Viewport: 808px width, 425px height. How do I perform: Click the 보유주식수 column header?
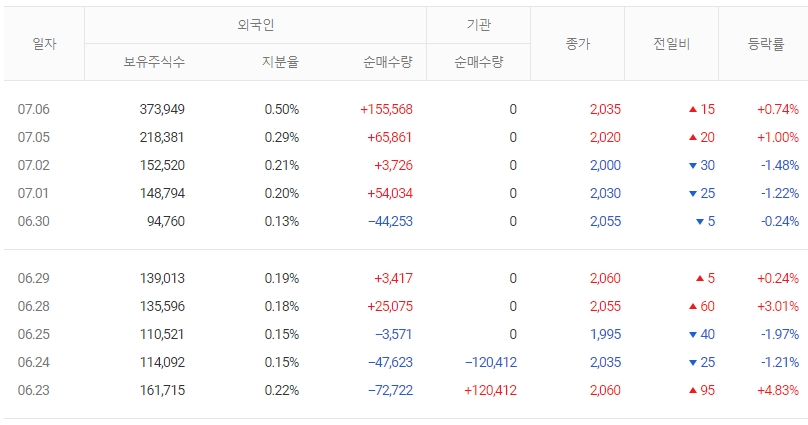click(154, 62)
